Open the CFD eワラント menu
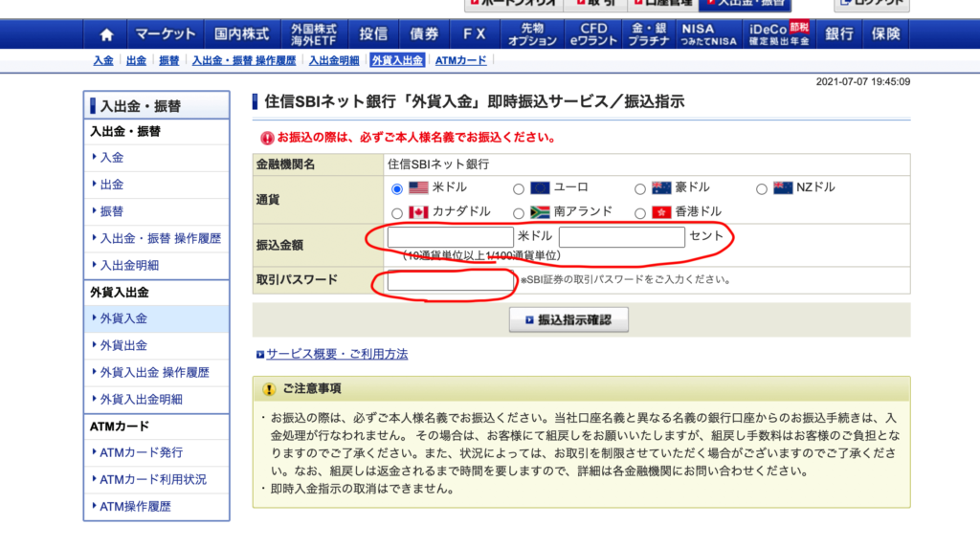Screen dimensions: 980x547 click(593, 34)
